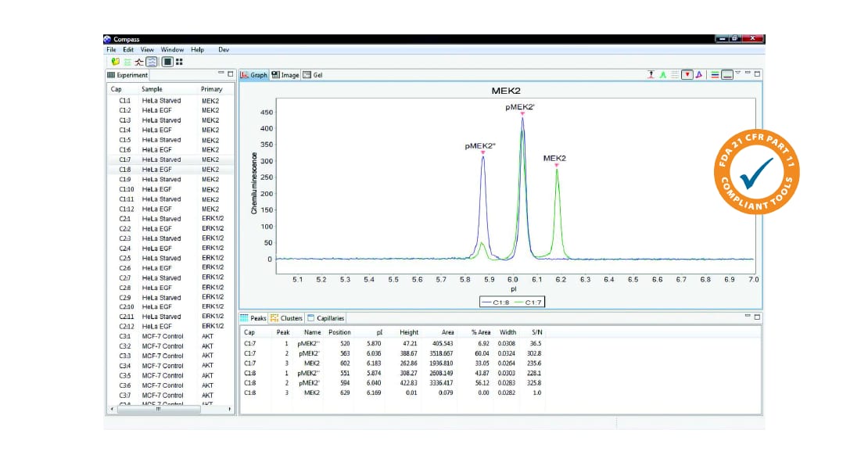Viewport: 868px width, 462px height.
Task: Click the MEK2 peak marker triangle on graph
Action: [556, 165]
